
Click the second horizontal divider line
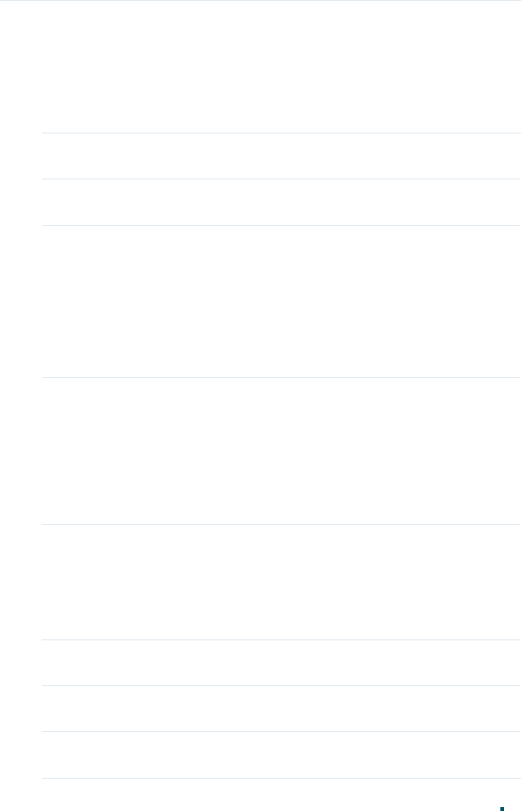point(281,179)
